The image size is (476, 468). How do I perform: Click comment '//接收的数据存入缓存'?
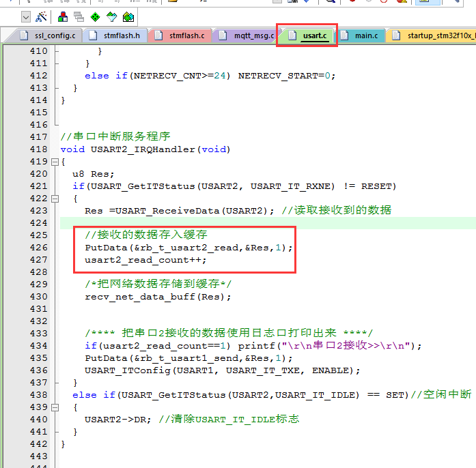point(146,235)
